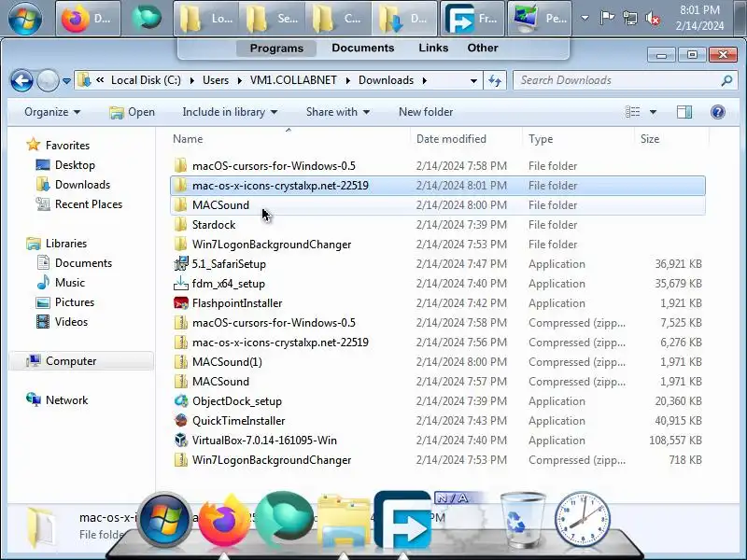Image resolution: width=747 pixels, height=560 pixels.
Task: Select Recent Places in navigation pane
Action: click(79, 203)
